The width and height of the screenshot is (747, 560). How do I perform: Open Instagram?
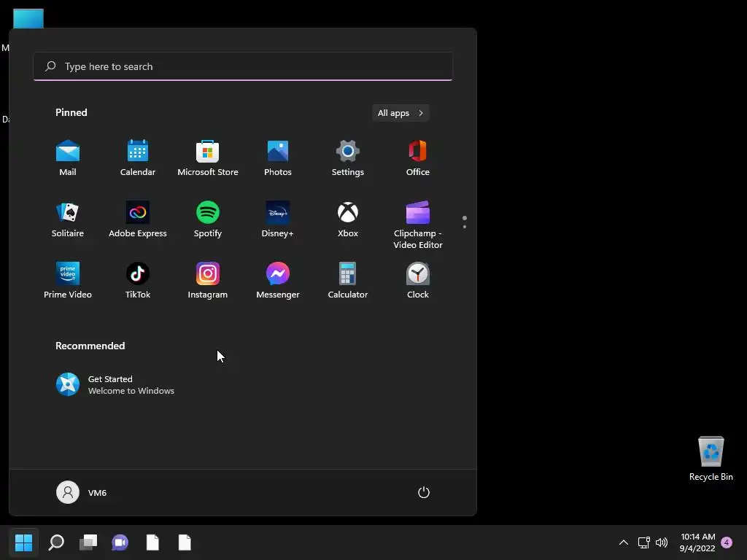(208, 281)
